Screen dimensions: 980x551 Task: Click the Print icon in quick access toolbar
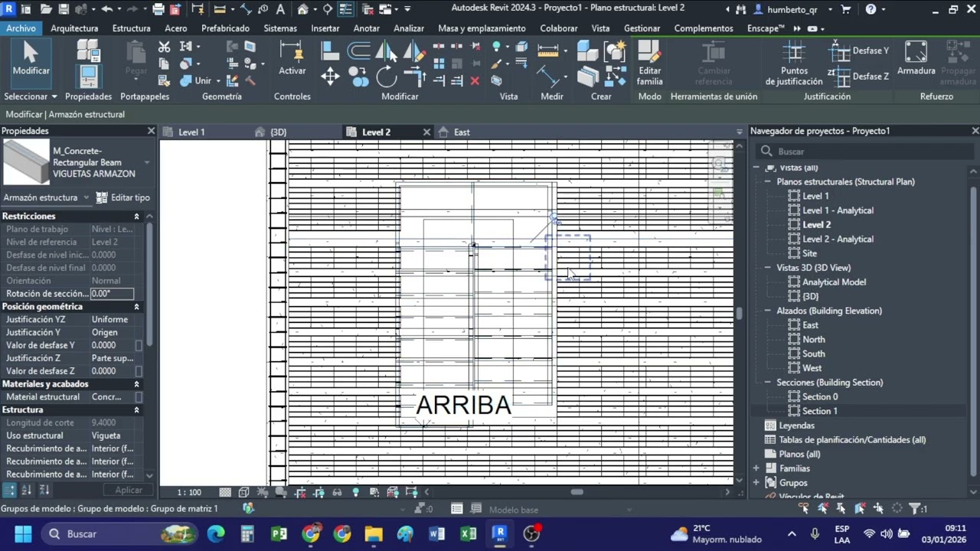click(158, 9)
